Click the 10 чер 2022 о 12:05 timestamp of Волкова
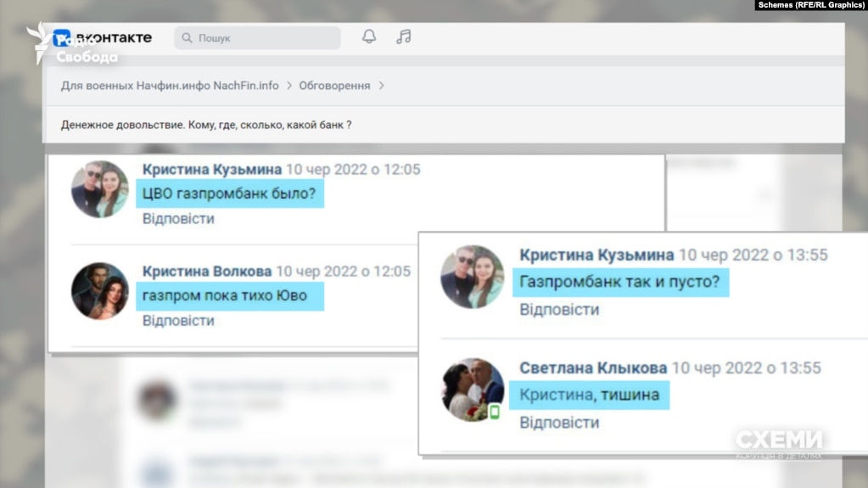This screenshot has height=488, width=868. 344,272
